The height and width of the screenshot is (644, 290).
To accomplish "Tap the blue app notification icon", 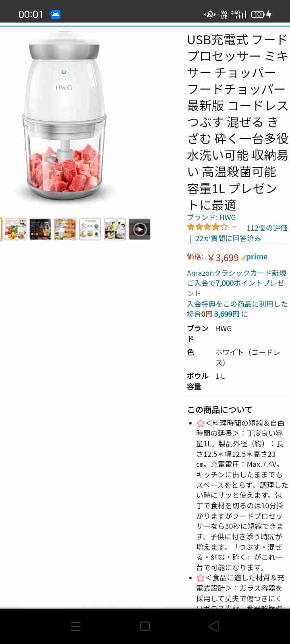I will (56, 14).
